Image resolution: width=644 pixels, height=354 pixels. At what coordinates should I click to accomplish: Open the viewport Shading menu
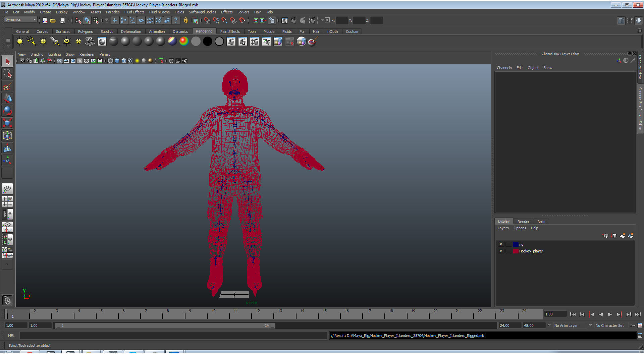(x=37, y=54)
